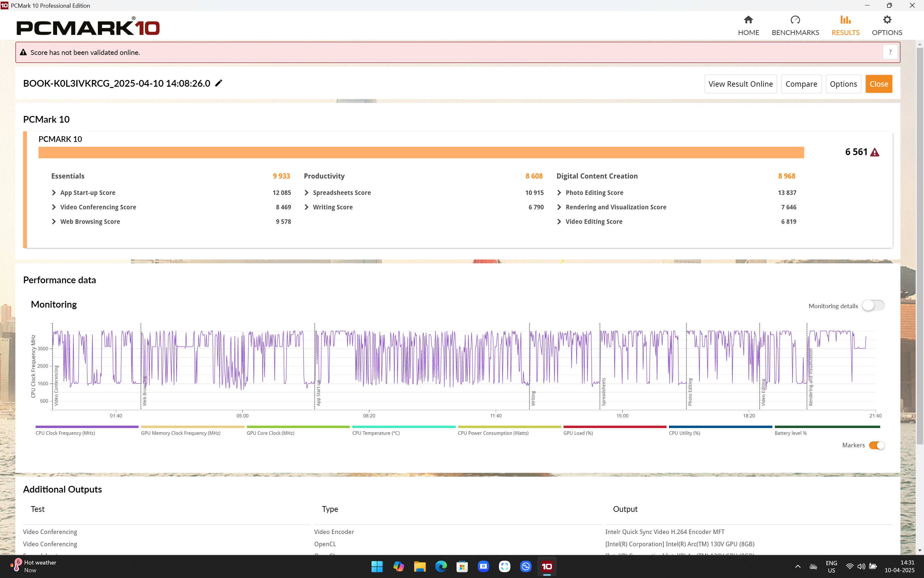Toggle CPU Utility (%) legend series
Image resolution: width=924 pixels, height=578 pixels.
[x=721, y=430]
